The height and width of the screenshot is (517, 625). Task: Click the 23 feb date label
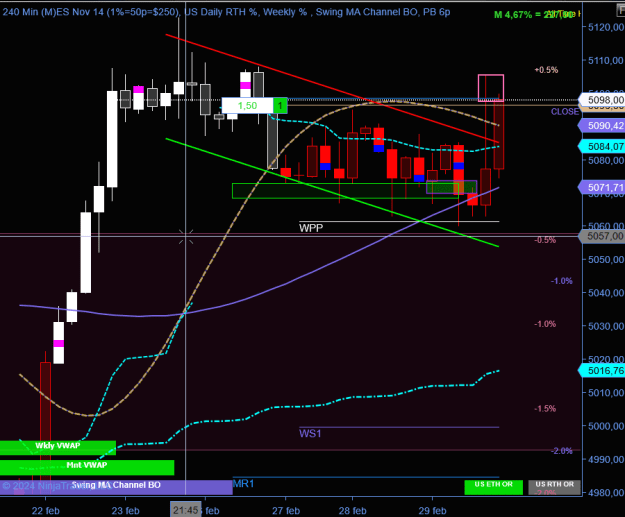click(126, 511)
